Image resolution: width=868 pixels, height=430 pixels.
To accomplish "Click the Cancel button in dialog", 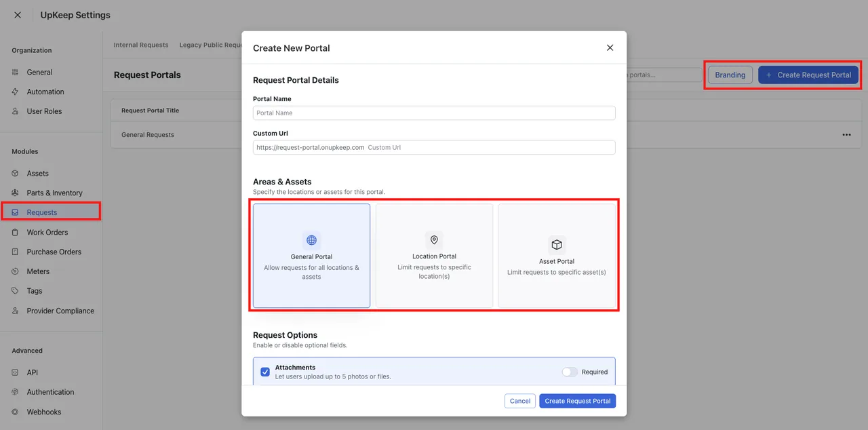I will pyautogui.click(x=520, y=401).
